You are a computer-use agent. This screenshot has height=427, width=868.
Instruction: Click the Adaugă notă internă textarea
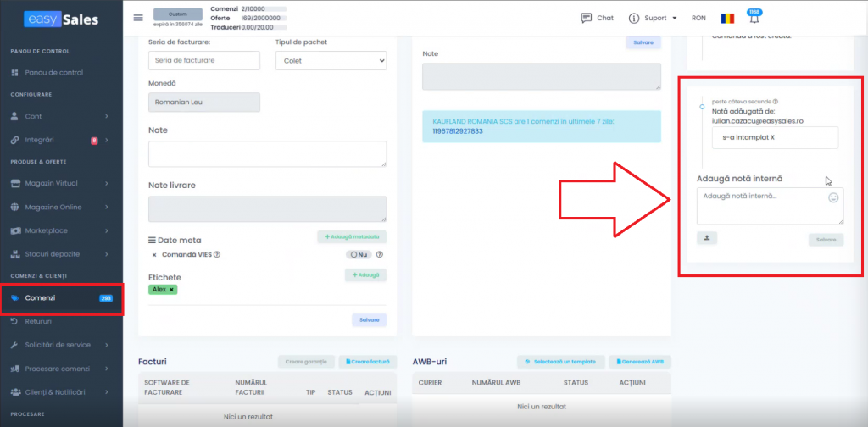770,206
